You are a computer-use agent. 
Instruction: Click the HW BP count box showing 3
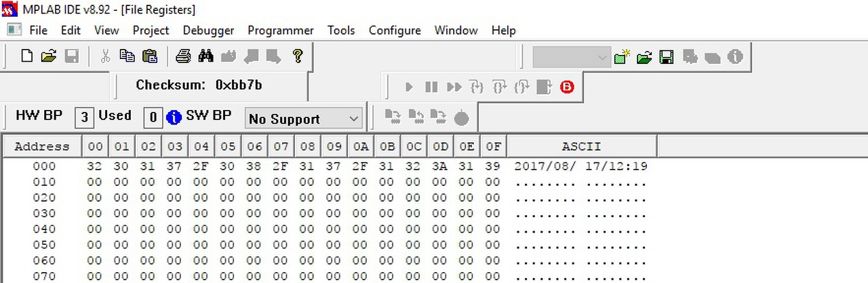[x=84, y=117]
